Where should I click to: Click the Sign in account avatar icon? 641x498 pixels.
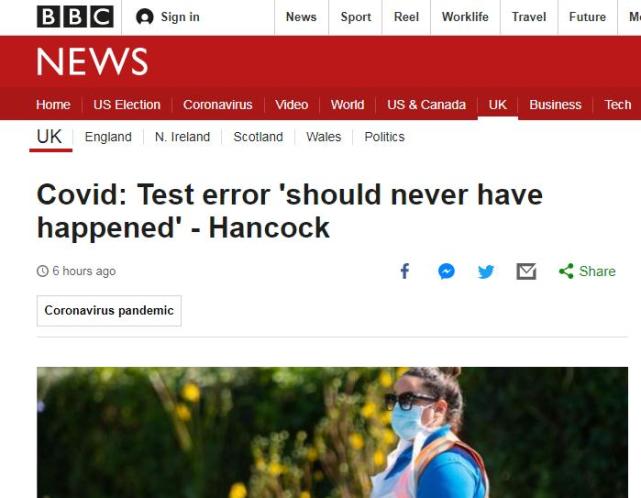[x=144, y=17]
